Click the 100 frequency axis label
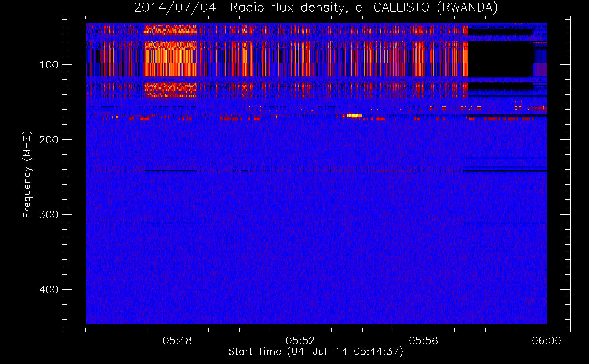This screenshot has height=364, width=589. [49, 65]
